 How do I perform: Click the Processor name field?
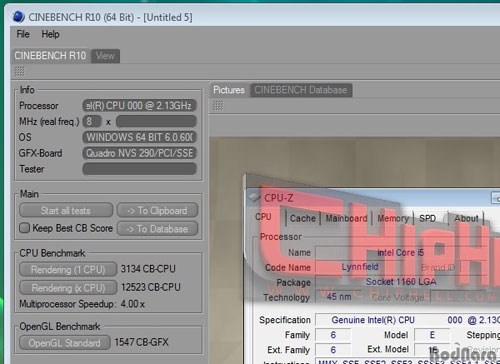coord(139,105)
